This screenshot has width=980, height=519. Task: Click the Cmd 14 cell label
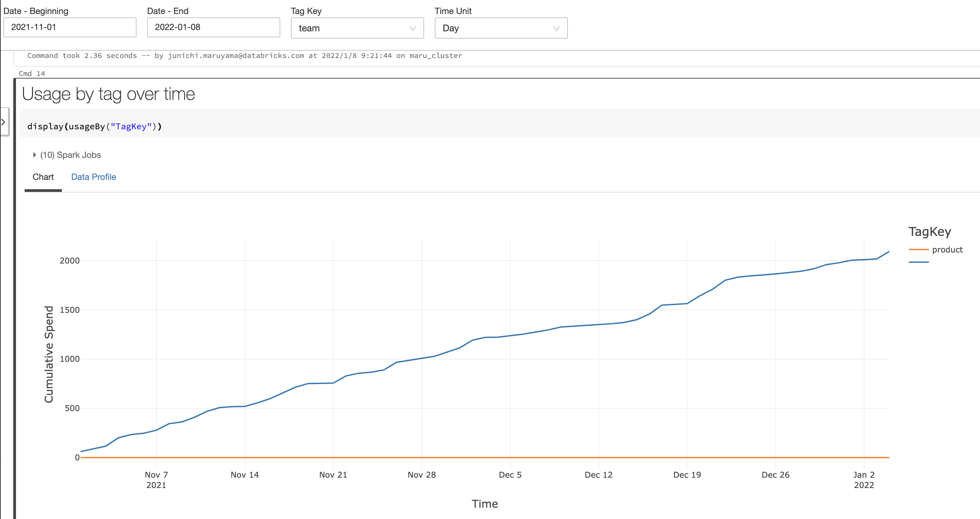pos(32,74)
